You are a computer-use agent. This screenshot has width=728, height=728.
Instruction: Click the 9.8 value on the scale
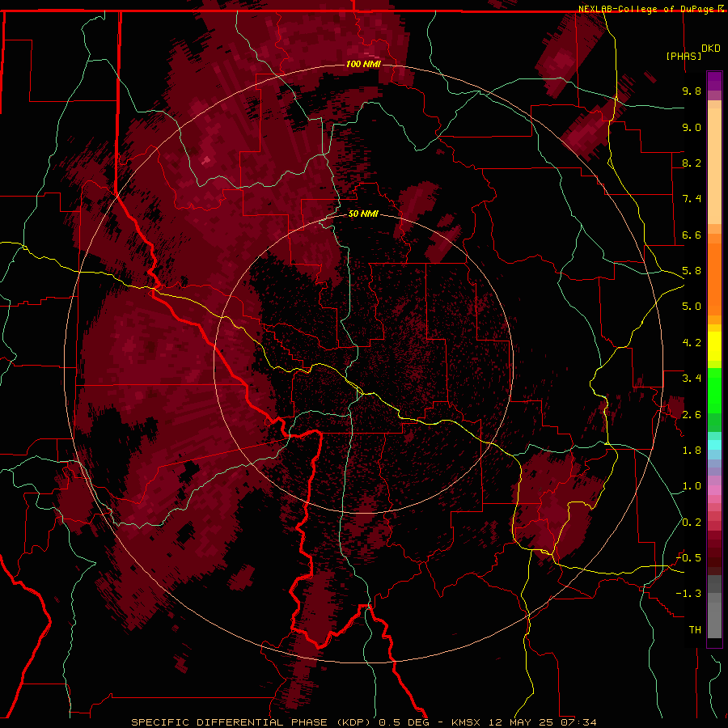pyautogui.click(x=692, y=91)
